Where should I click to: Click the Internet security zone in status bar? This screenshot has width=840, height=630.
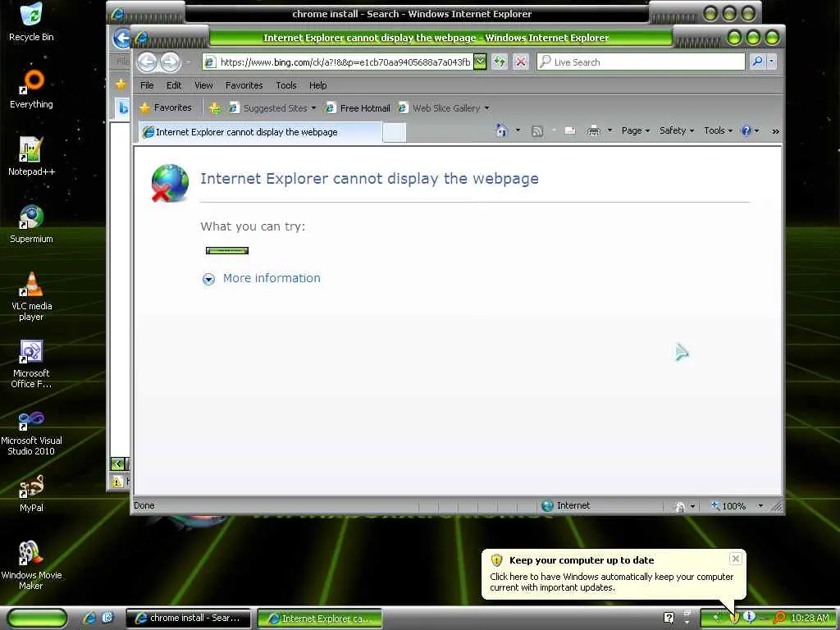pyautogui.click(x=565, y=505)
